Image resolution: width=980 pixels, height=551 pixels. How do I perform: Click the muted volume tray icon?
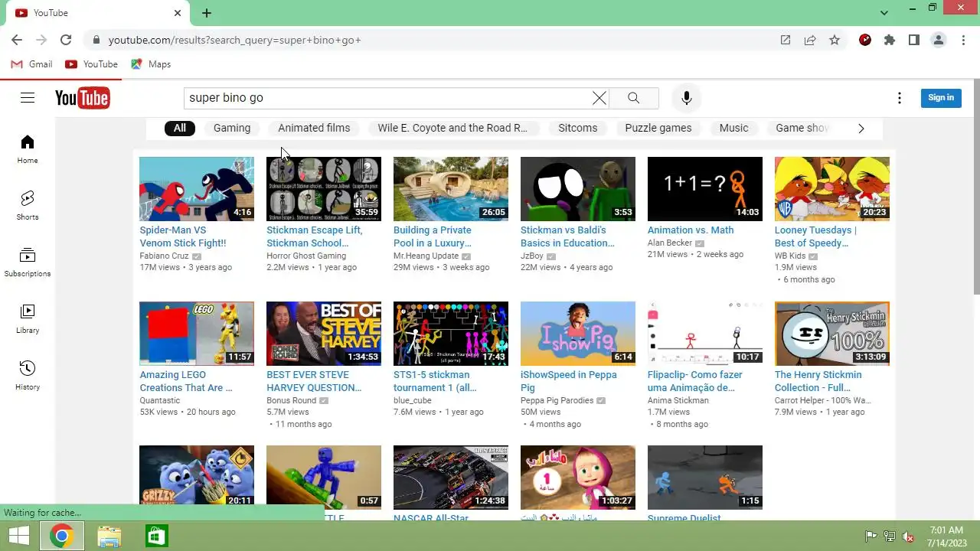coord(908,536)
